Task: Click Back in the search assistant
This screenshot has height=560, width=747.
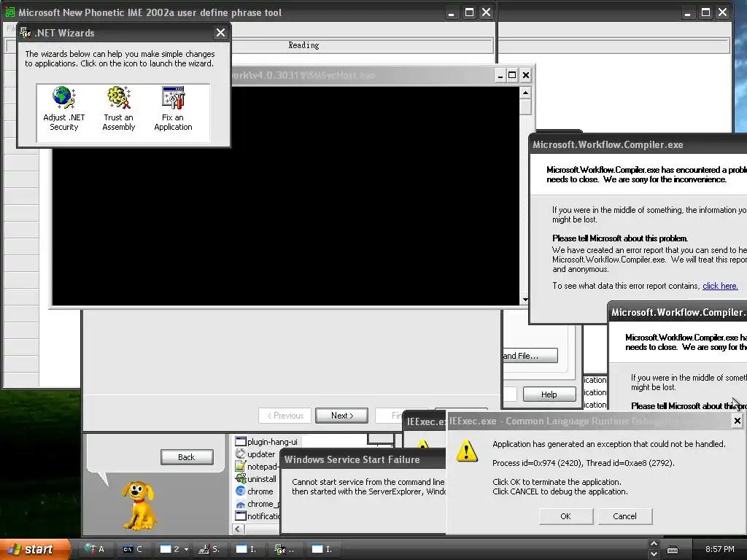Action: [187, 457]
